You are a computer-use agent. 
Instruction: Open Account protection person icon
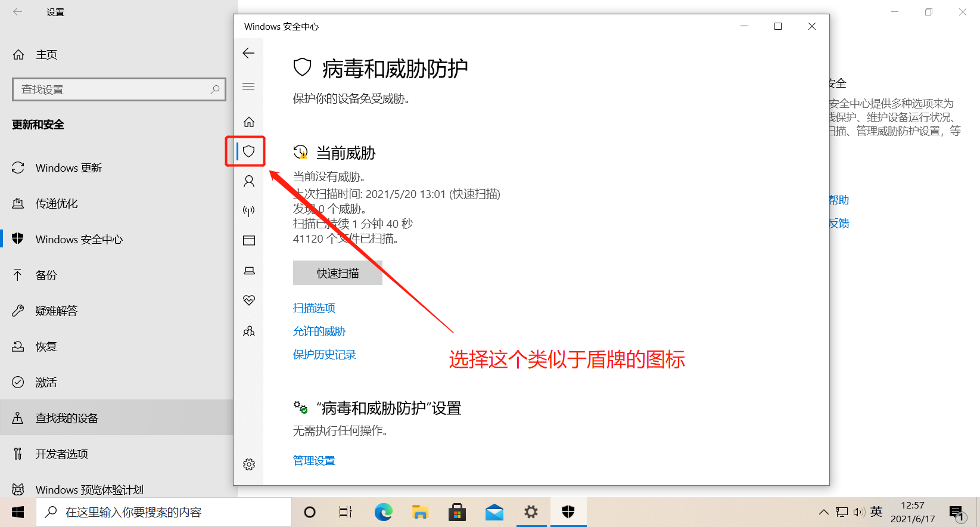point(249,181)
